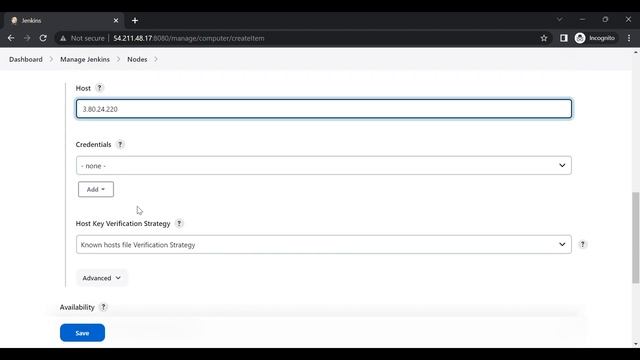Image resolution: width=640 pixels, height=360 pixels.
Task: Close the Jenkins browser tab
Action: coord(116,20)
